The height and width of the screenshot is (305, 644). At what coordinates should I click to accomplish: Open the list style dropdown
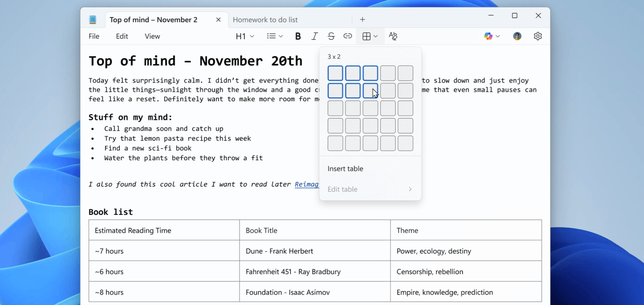(x=275, y=36)
